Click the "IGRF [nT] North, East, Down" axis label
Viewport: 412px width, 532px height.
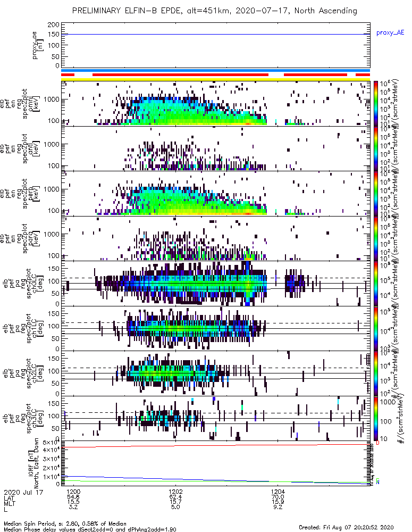(x=33, y=463)
